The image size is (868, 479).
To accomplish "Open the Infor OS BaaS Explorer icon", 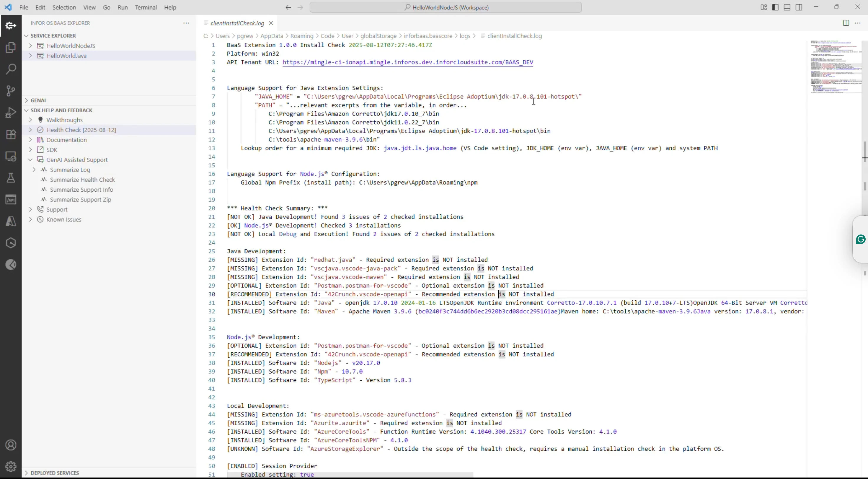I will pyautogui.click(x=11, y=25).
